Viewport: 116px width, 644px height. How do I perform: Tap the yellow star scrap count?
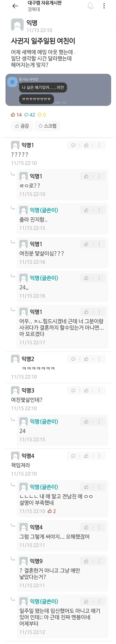(x=42, y=115)
